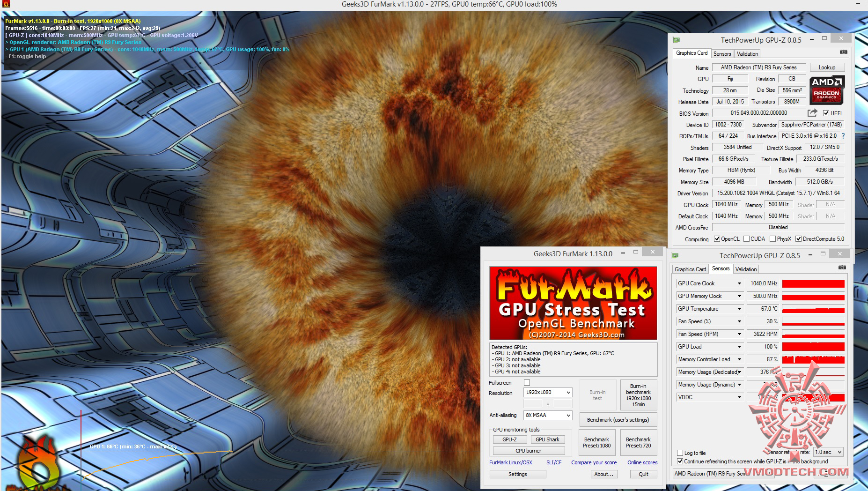Click the FurMark GPU Stress Test banner logo
Viewport: 868px width, 491px height.
[x=573, y=303]
